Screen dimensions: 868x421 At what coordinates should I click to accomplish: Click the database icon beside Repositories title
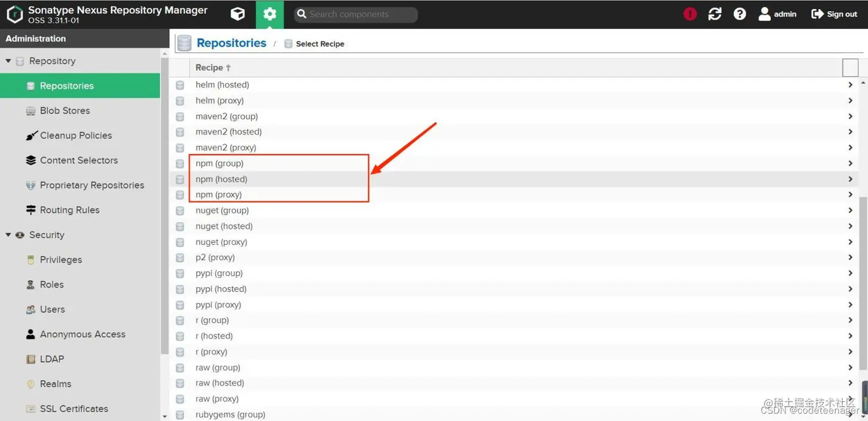(184, 43)
